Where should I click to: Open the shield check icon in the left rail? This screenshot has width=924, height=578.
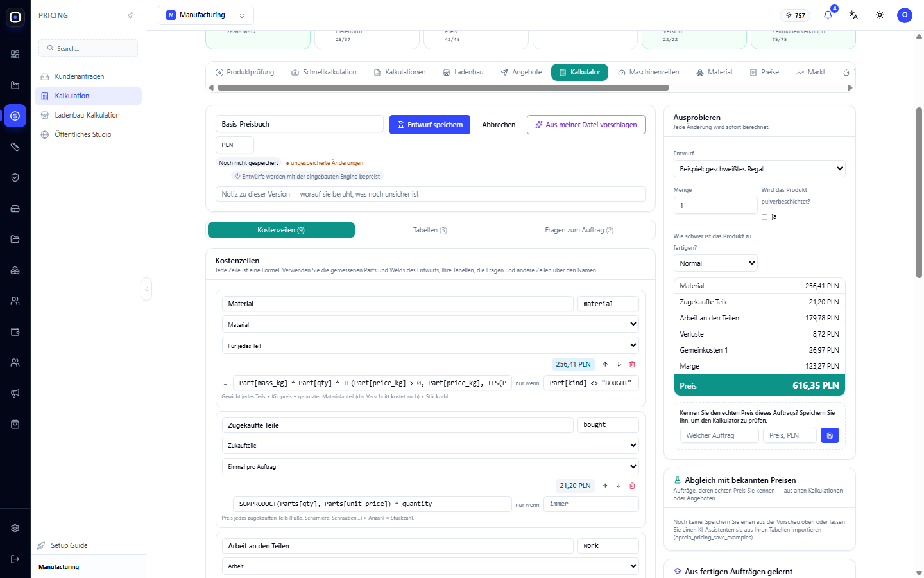[x=15, y=178]
